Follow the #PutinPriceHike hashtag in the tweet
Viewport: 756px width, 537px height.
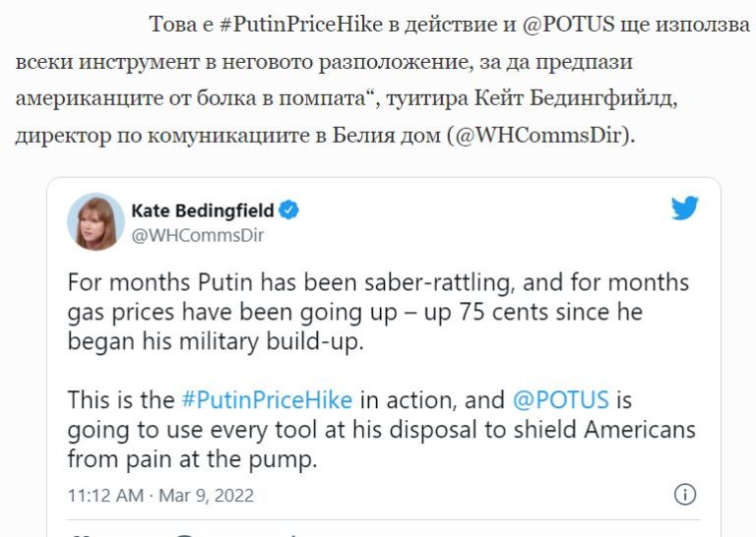[267, 401]
